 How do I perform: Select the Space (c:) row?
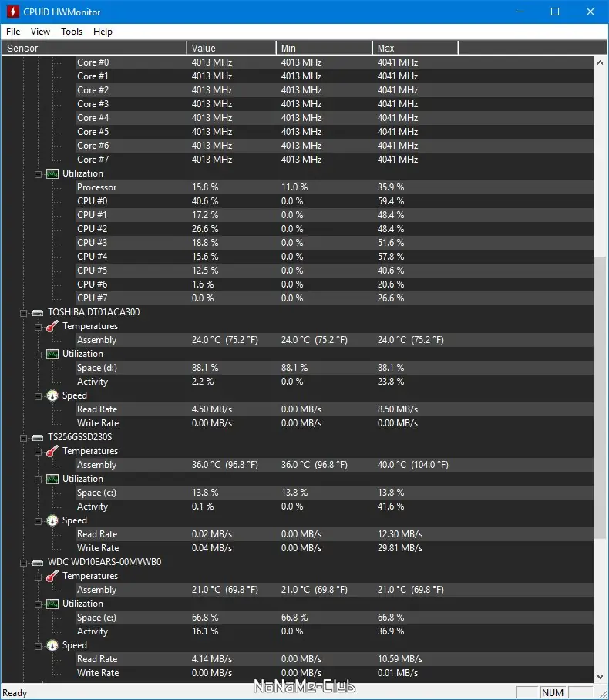coord(334,493)
